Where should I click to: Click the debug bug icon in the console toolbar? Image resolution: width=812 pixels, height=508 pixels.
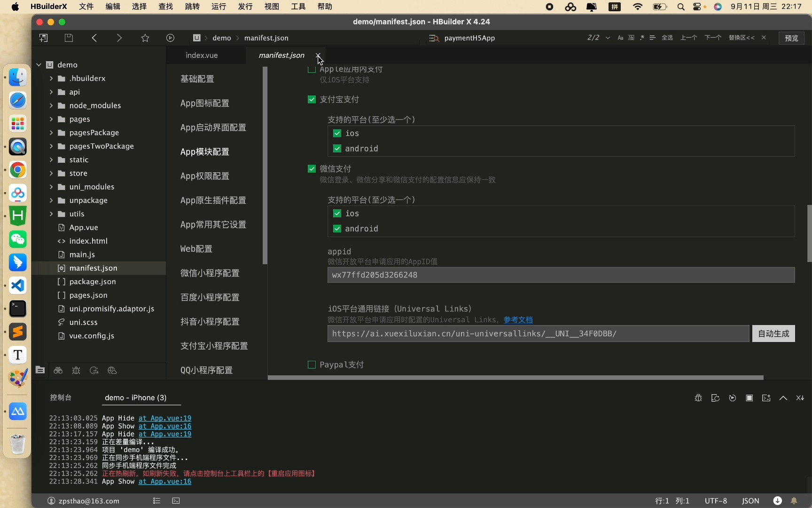pos(698,398)
